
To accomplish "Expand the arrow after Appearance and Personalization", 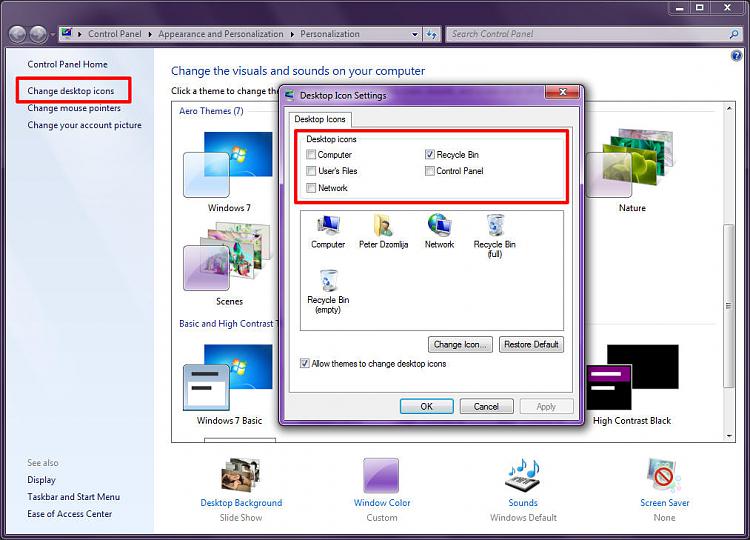I will [x=292, y=34].
